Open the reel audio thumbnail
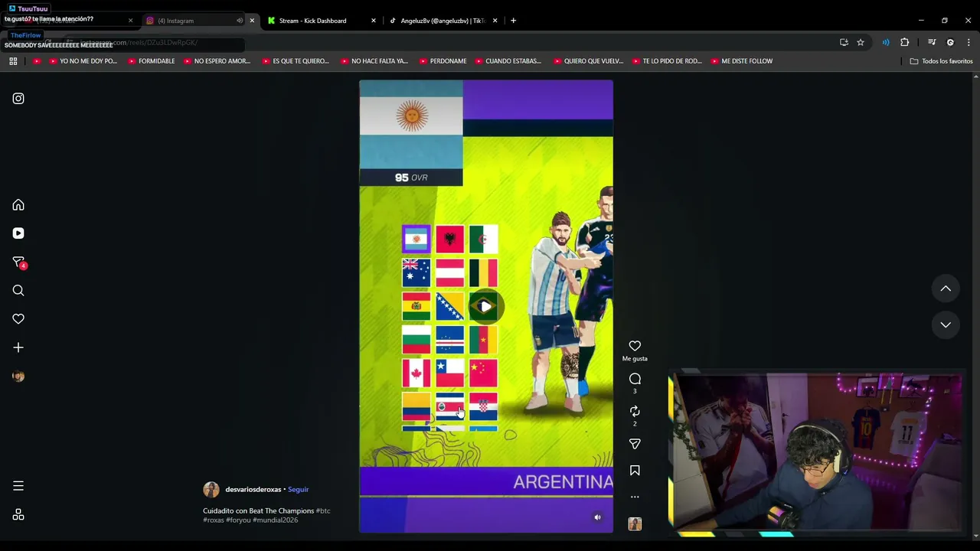 (635, 524)
